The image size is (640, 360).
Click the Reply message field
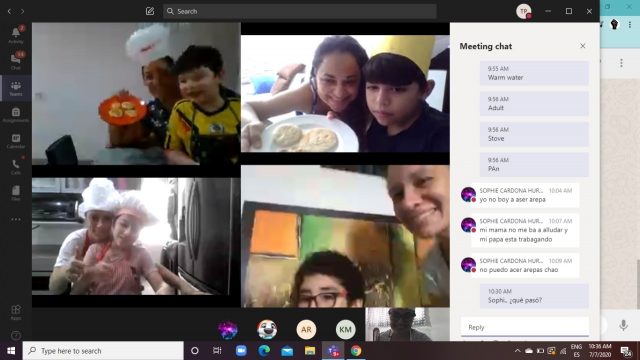pyautogui.click(x=525, y=327)
